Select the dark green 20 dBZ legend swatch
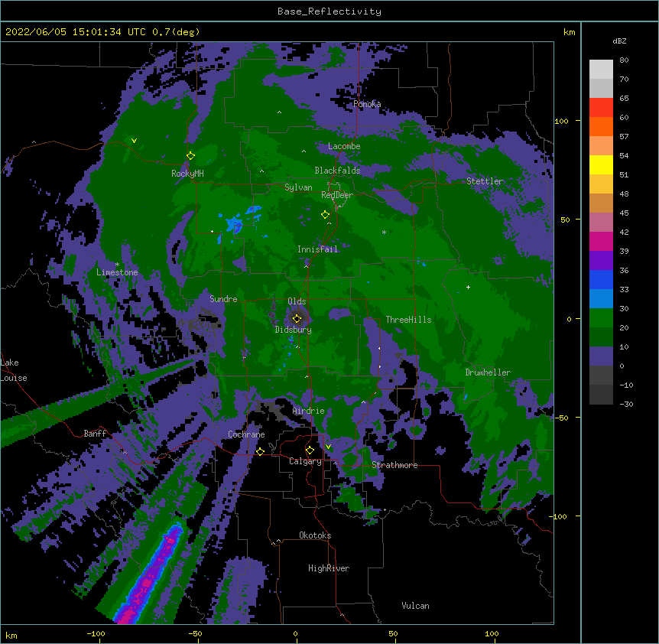The height and width of the screenshot is (644, 659). (x=601, y=337)
